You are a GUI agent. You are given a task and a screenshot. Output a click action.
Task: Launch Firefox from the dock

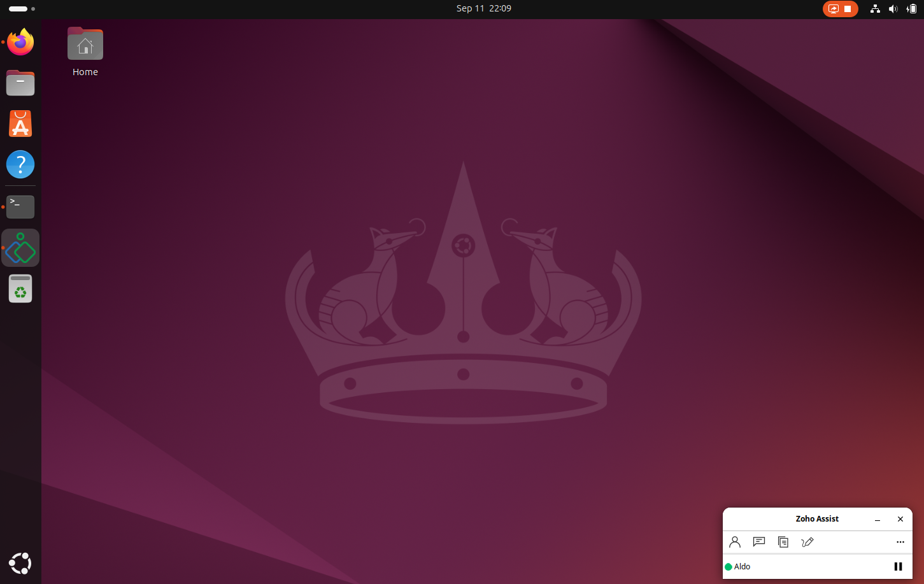click(x=20, y=42)
